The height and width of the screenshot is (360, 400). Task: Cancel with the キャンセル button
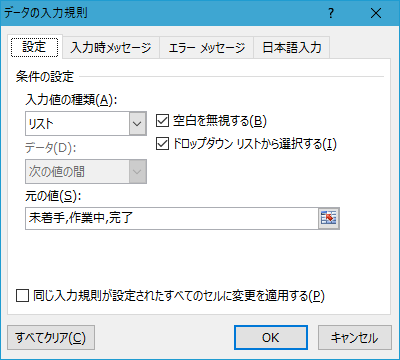click(x=355, y=338)
